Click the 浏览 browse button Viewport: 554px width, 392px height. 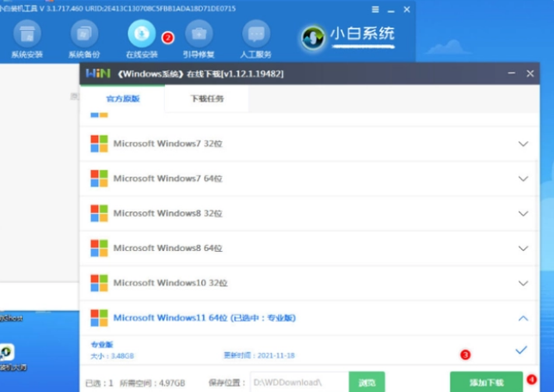pos(366,382)
